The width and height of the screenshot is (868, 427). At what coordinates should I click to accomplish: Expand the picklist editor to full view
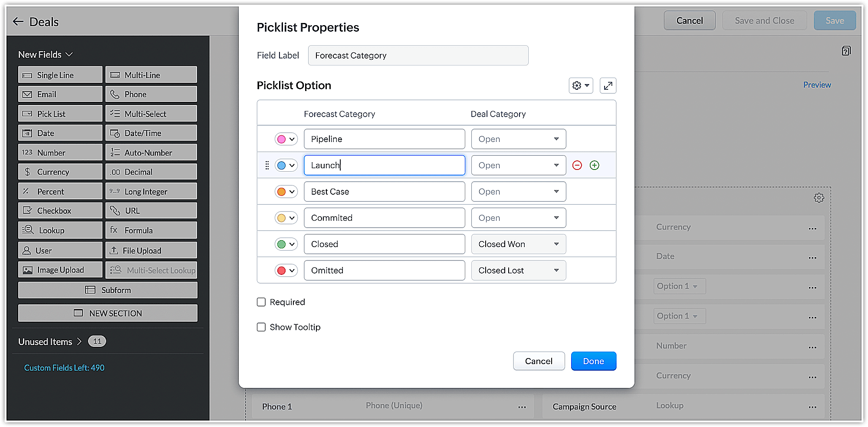tap(608, 86)
